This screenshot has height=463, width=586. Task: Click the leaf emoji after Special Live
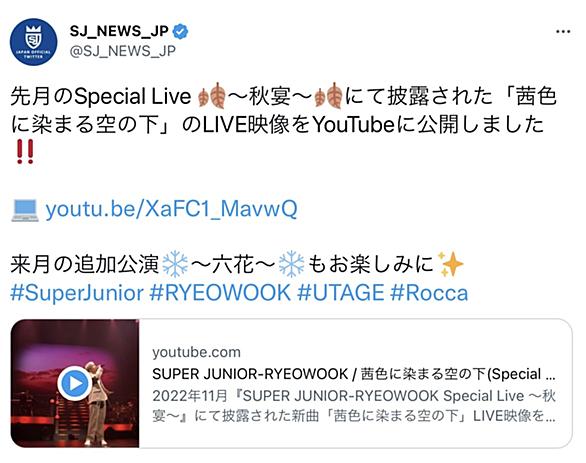pos(212,96)
